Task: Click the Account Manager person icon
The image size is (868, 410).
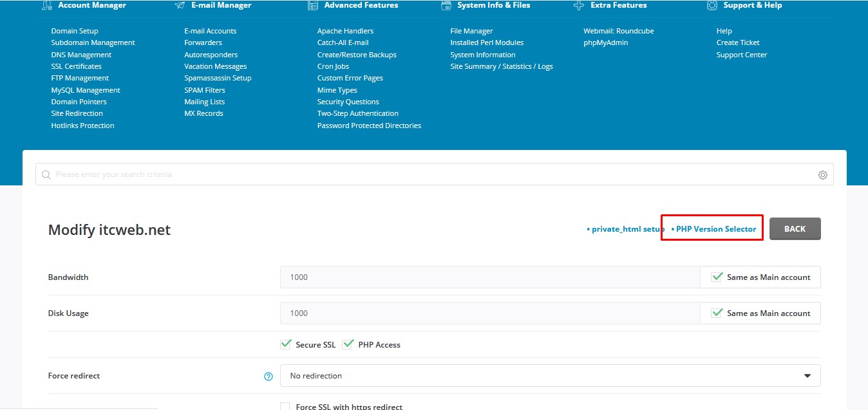Action: (47, 5)
